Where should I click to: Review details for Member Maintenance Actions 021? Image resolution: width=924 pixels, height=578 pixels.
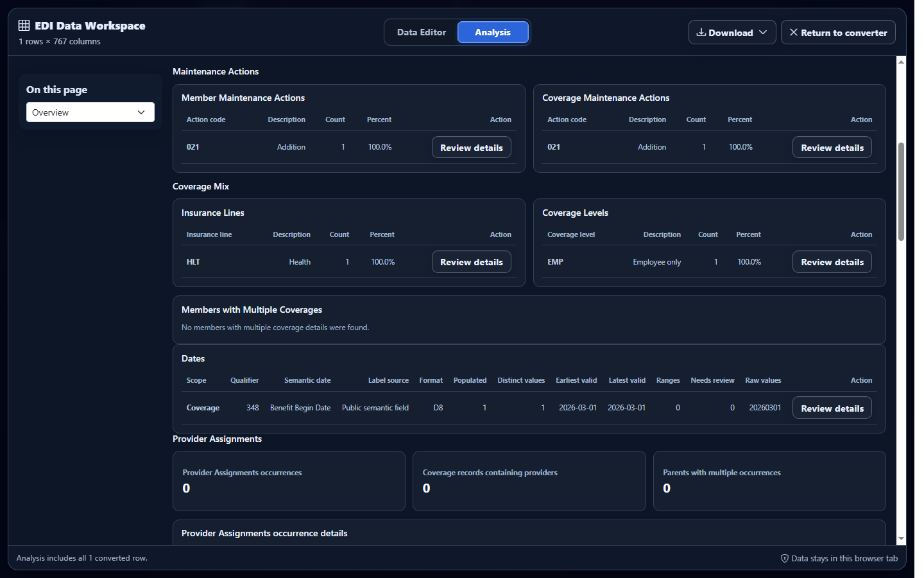point(472,148)
